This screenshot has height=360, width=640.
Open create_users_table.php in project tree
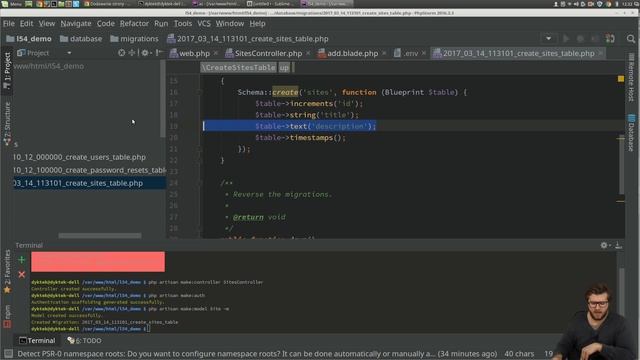pos(79,157)
